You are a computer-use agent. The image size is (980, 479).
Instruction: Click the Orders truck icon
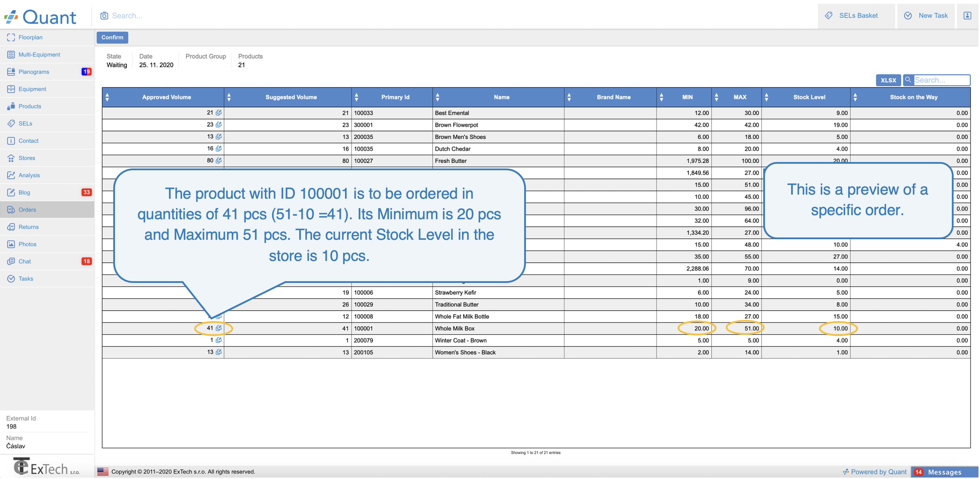point(11,210)
